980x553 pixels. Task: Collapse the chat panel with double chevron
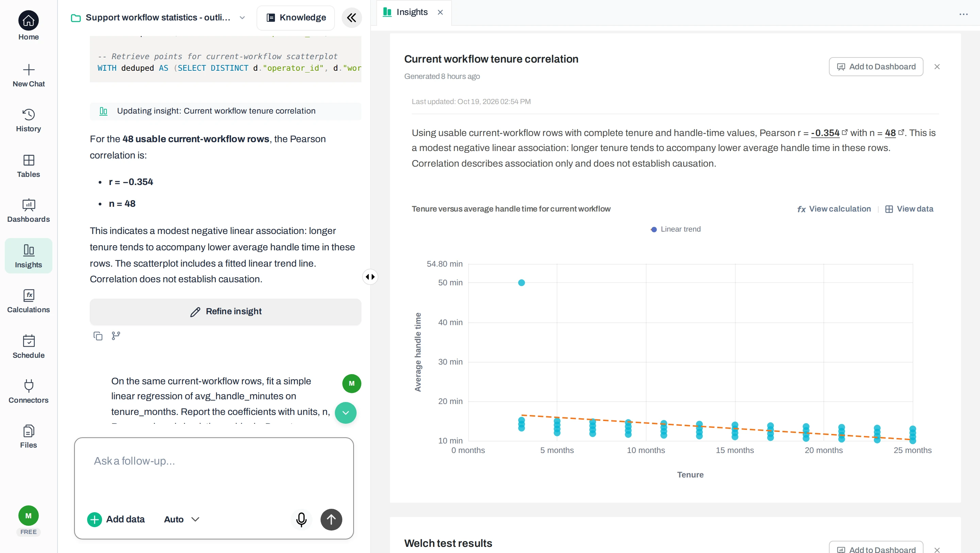tap(352, 17)
